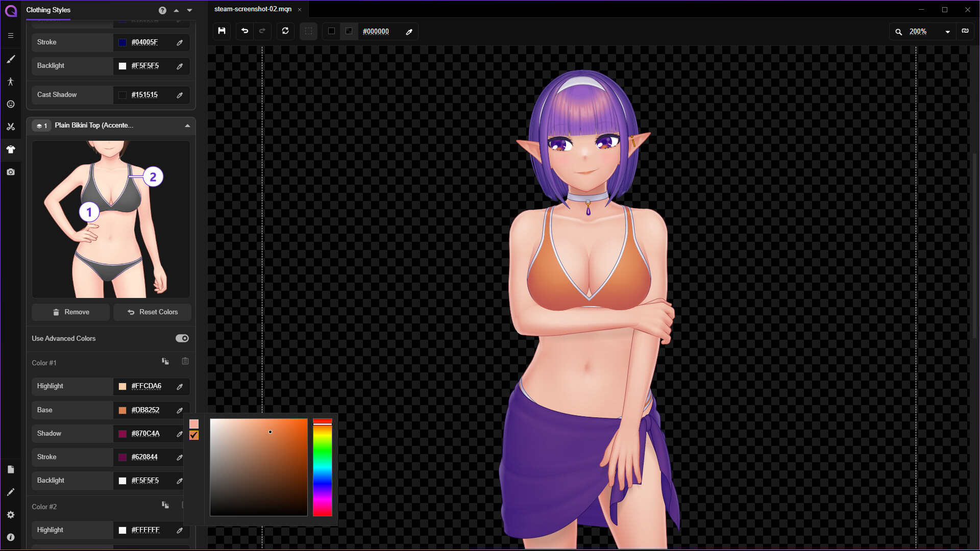This screenshot has height=551, width=980.
Task: Switch to the steam-screenshot-02.mqn tab
Action: pyautogui.click(x=253, y=9)
